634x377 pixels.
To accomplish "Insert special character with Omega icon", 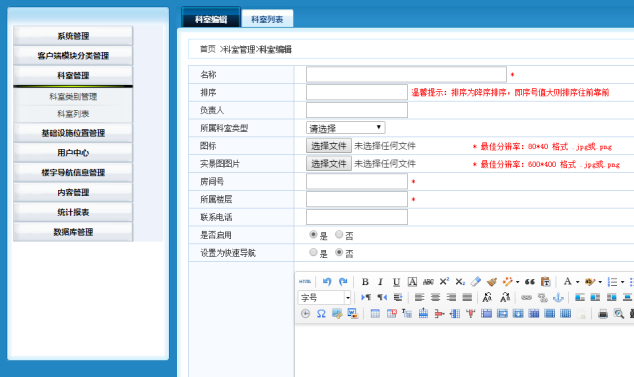I will click(x=321, y=313).
